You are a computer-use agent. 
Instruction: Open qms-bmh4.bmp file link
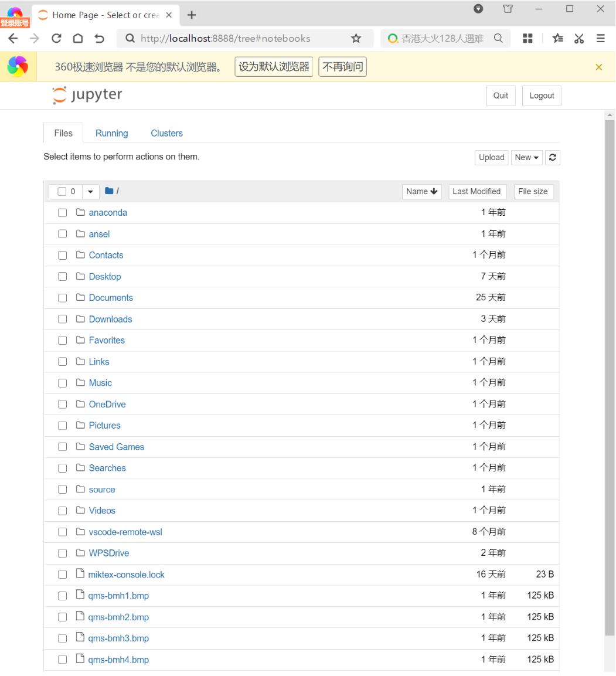pyautogui.click(x=118, y=660)
